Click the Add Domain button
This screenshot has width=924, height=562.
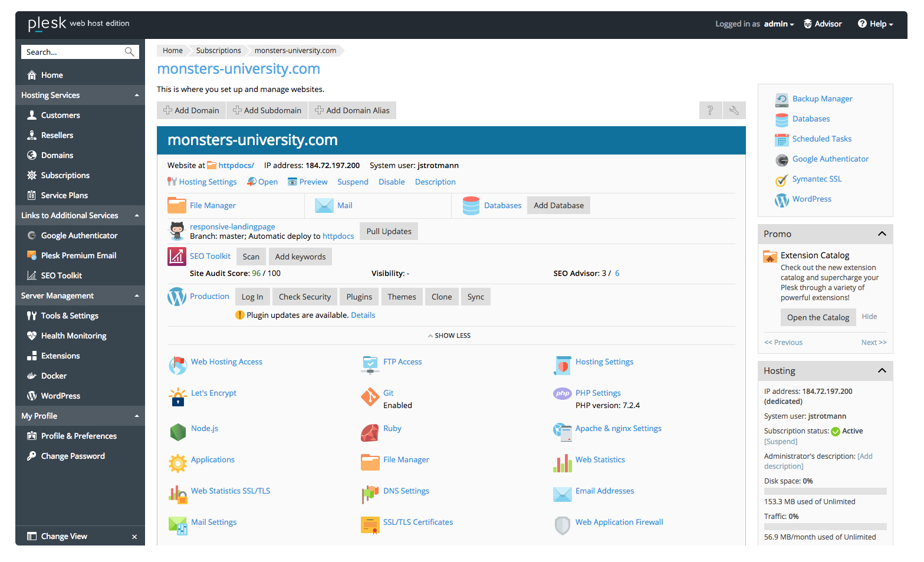192,110
